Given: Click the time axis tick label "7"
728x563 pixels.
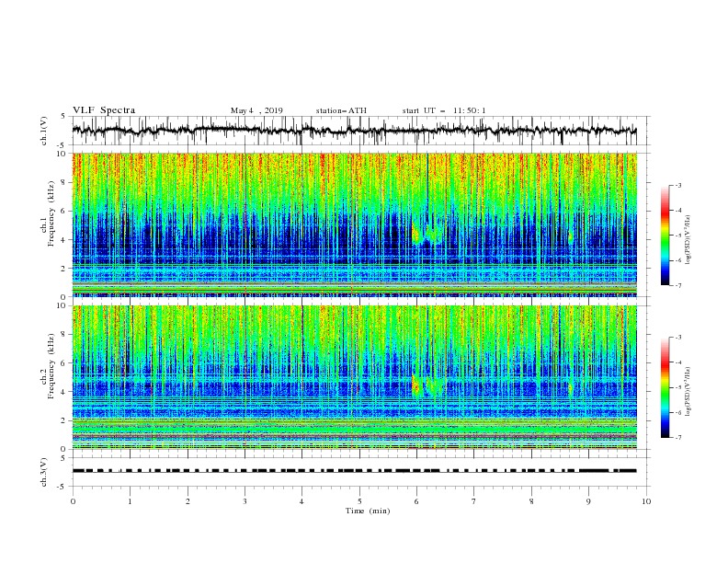Looking at the screenshot, I should (474, 501).
